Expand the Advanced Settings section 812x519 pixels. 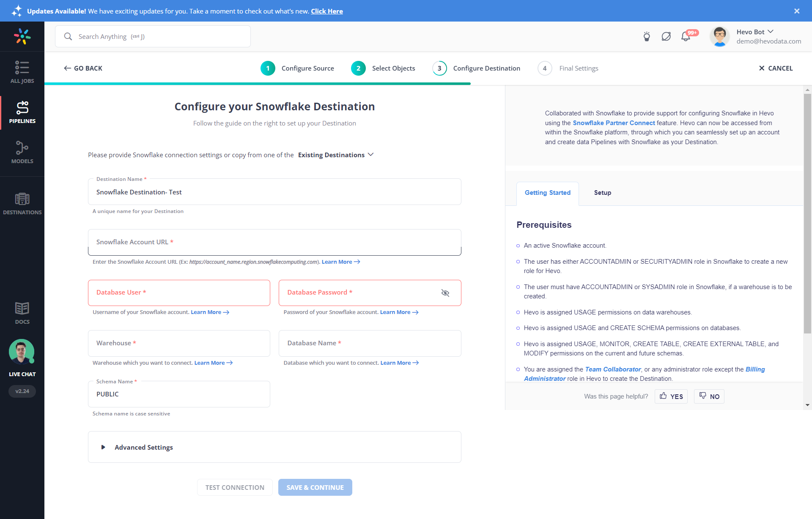click(x=144, y=448)
